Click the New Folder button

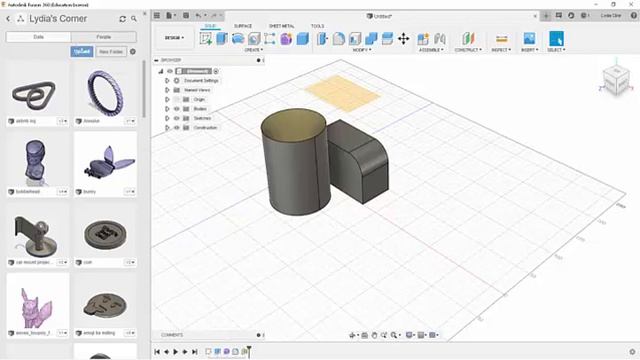(x=111, y=52)
